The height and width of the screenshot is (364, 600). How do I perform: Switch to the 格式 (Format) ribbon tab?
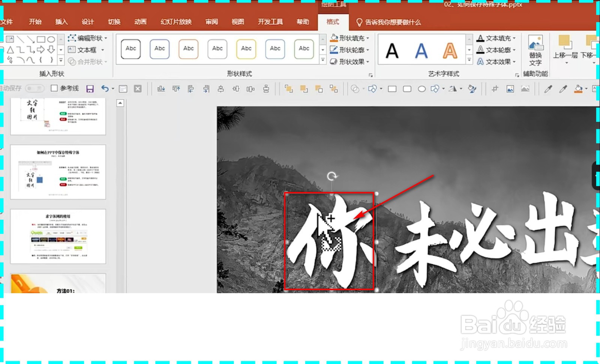(333, 22)
